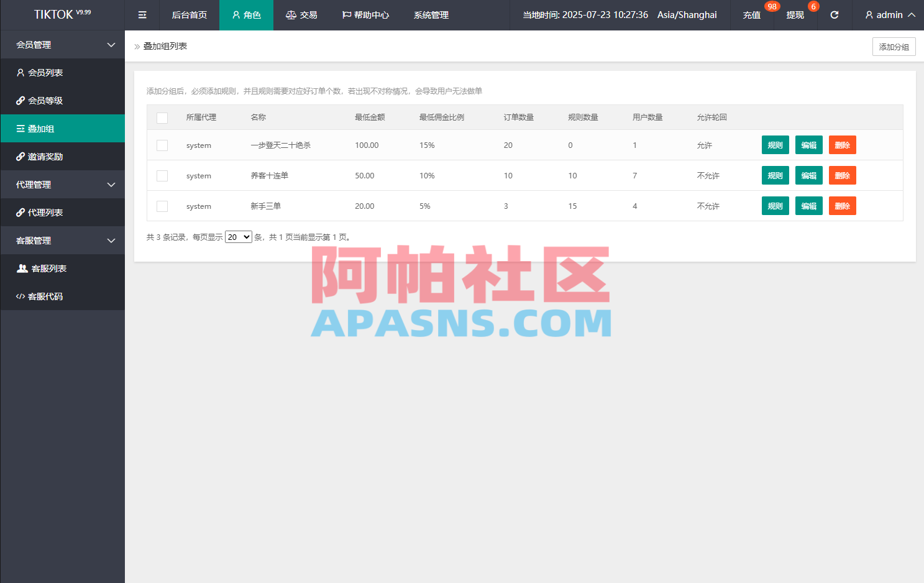924x583 pixels.
Task: Click the 最低金额 column header
Action: pos(370,117)
